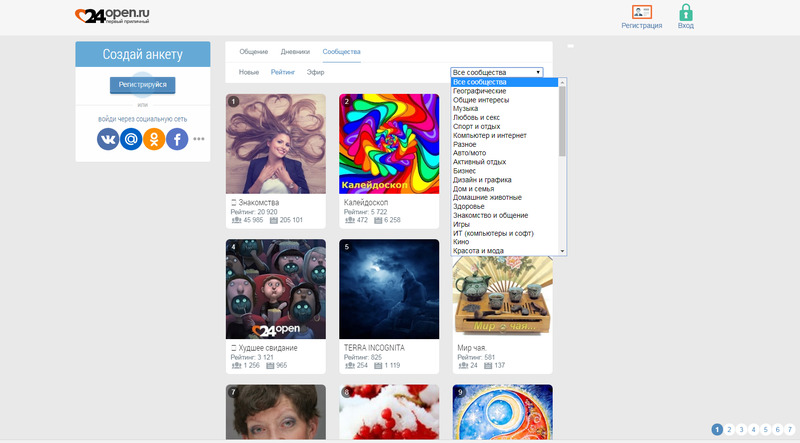Open the Сообщества tab
The width and height of the screenshot is (800, 443).
tap(341, 52)
